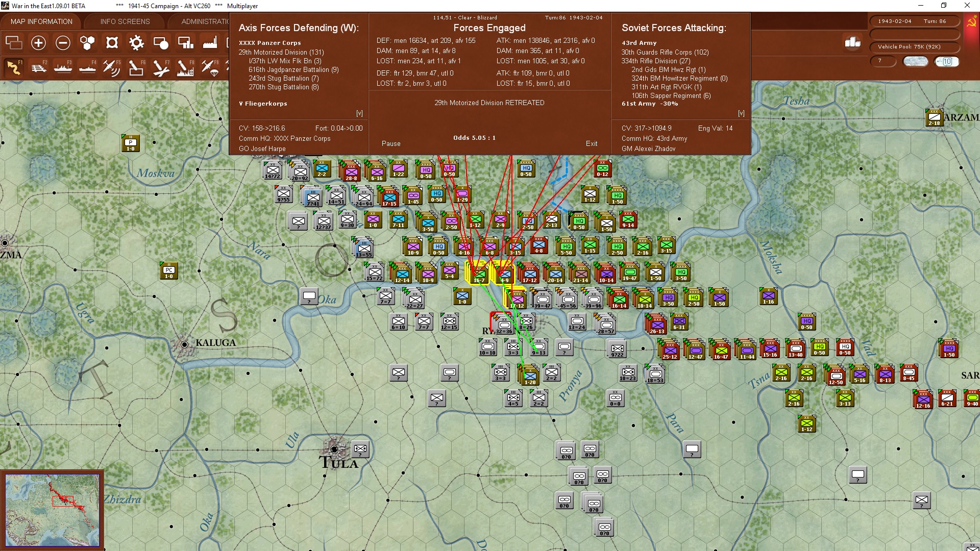Click the factory production icon
Viewport: 980px width, 551px height.
210,43
